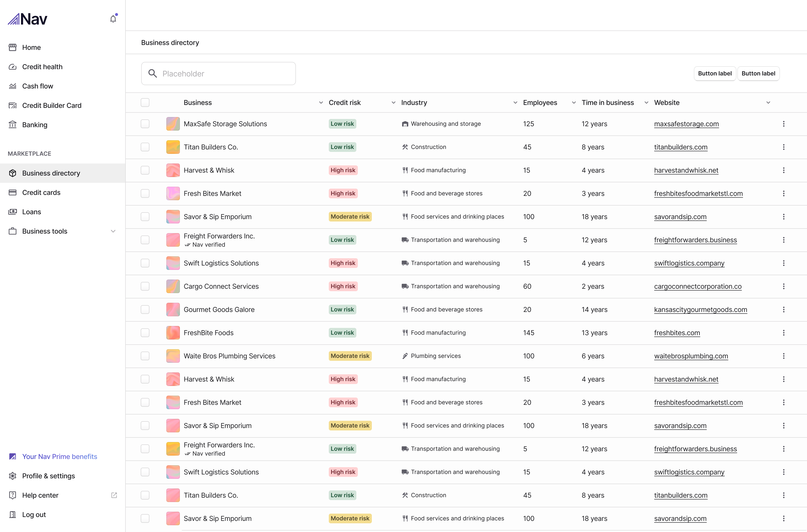Check the row for Fresh Bites Market
The height and width of the screenshot is (532, 807).
[x=145, y=193]
